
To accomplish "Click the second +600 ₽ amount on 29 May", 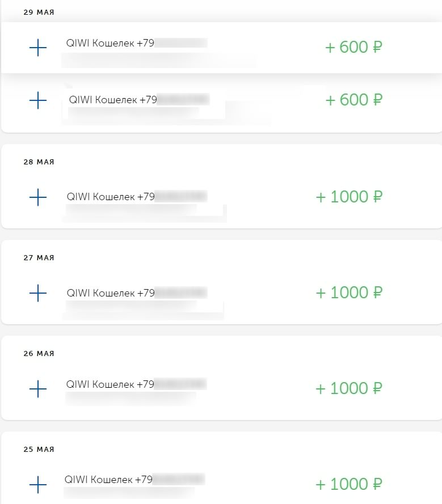I will (x=353, y=100).
